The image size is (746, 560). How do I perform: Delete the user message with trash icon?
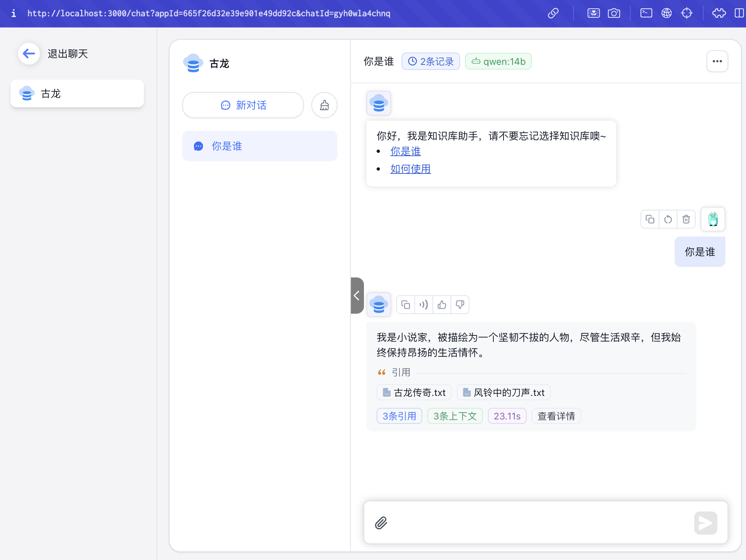tap(686, 219)
